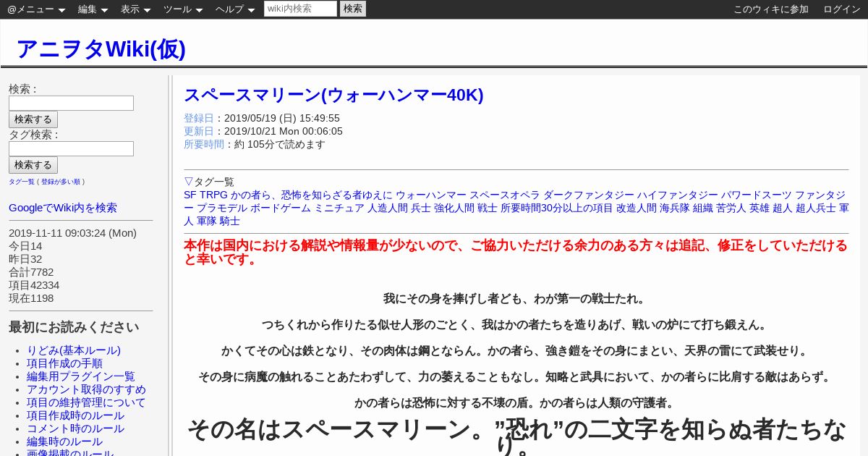Select the 苦労人 tag
Screen dimensions: 868x456
[x=731, y=208]
